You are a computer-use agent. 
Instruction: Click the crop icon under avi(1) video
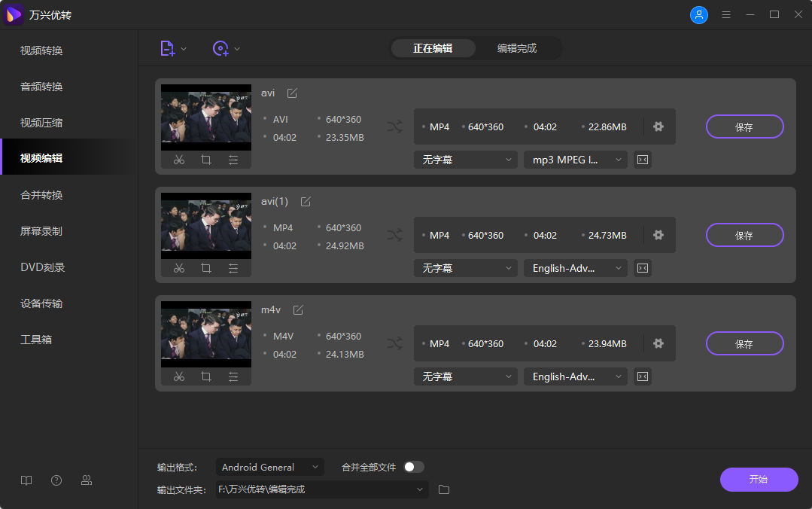pos(206,268)
